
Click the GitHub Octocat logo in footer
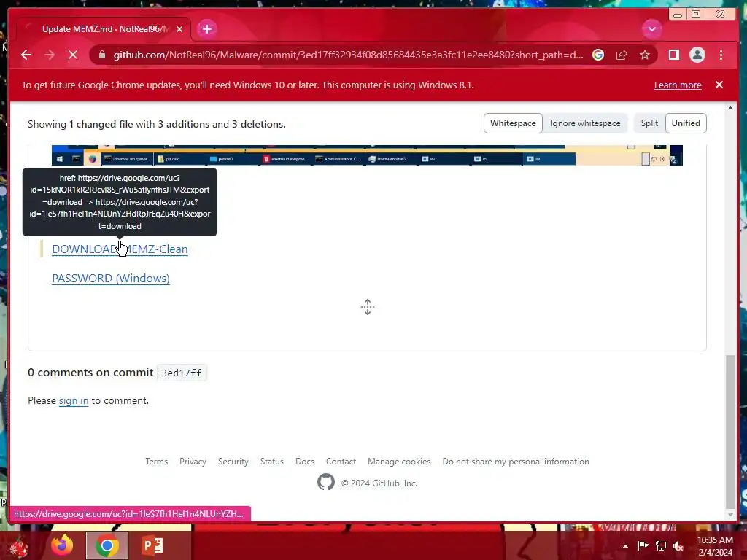(x=326, y=483)
